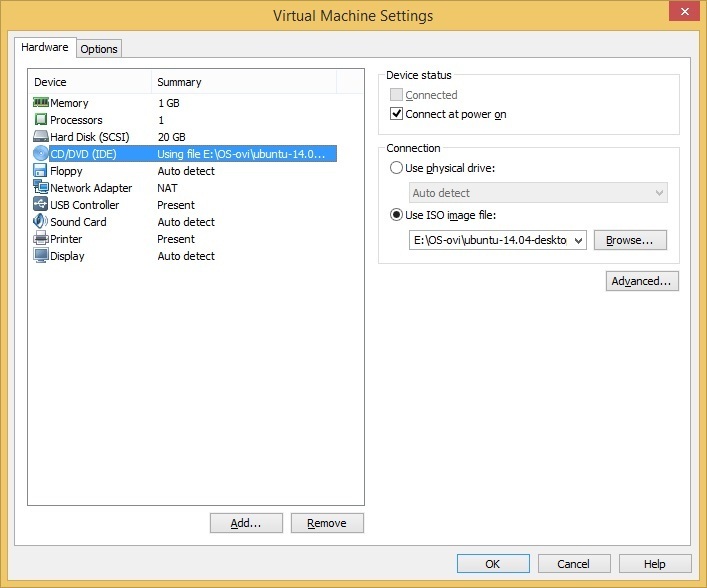Select the Printer device icon

(x=41, y=238)
